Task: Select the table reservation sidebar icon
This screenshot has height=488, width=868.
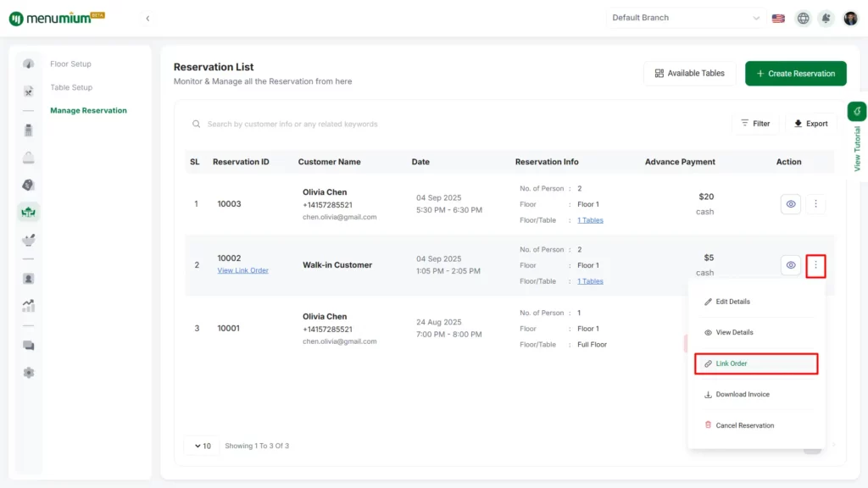Action: click(x=28, y=212)
